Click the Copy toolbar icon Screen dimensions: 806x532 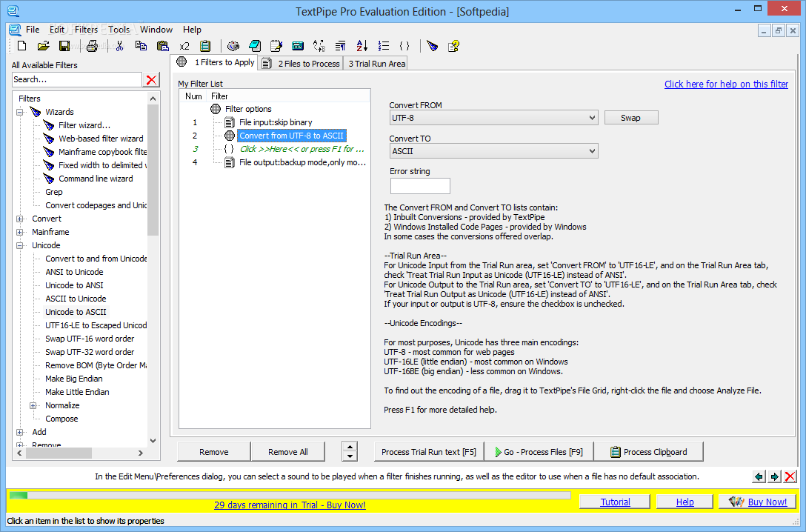tap(141, 46)
